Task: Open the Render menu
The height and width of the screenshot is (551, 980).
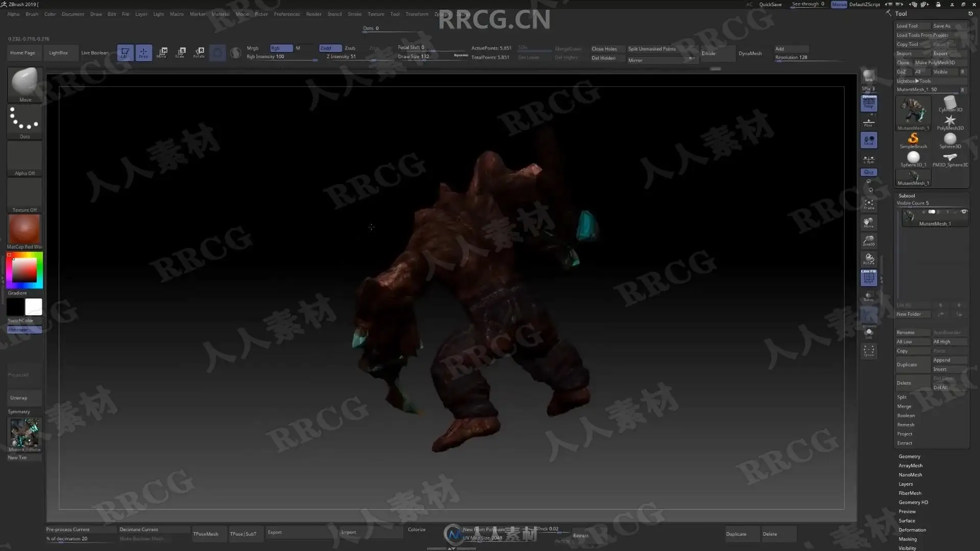Action: coord(313,14)
